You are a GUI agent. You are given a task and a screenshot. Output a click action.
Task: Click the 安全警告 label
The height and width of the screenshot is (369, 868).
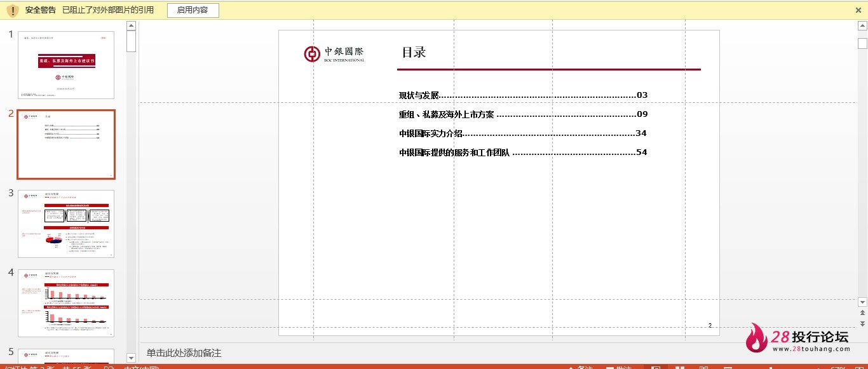tap(41, 10)
